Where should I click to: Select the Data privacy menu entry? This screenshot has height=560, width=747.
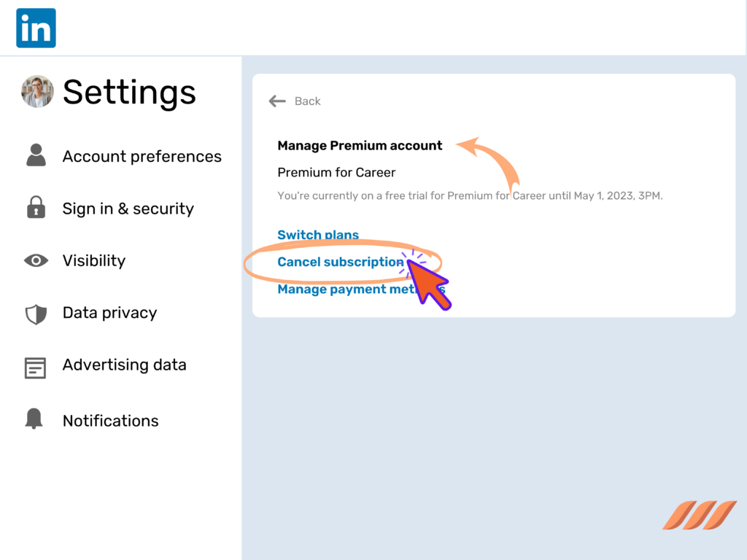click(109, 313)
